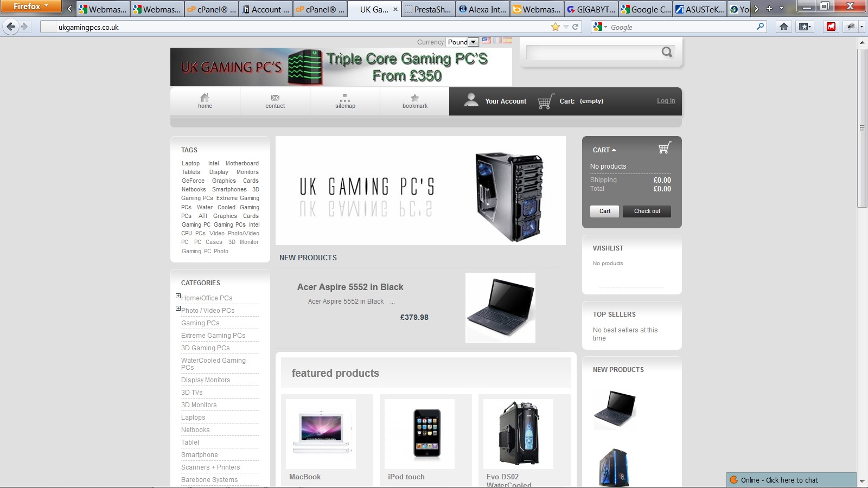Select the US flag language icon
The width and height of the screenshot is (868, 488).
[x=487, y=41]
